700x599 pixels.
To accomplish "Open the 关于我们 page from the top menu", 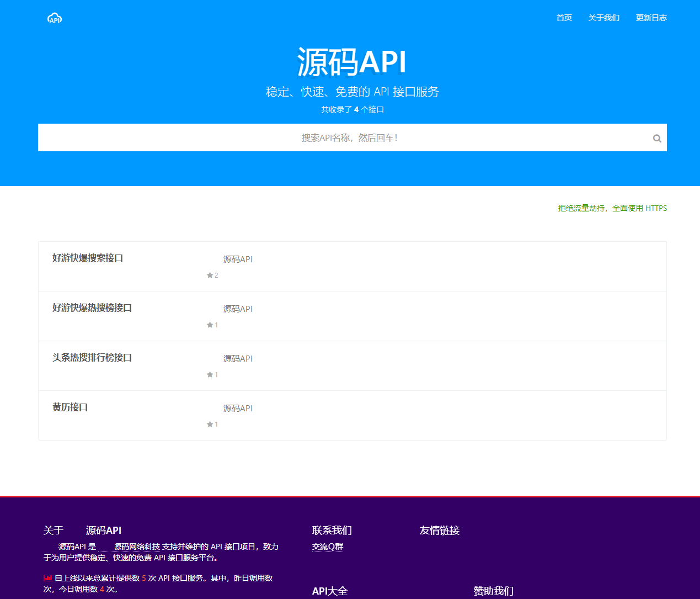I will 604,17.
